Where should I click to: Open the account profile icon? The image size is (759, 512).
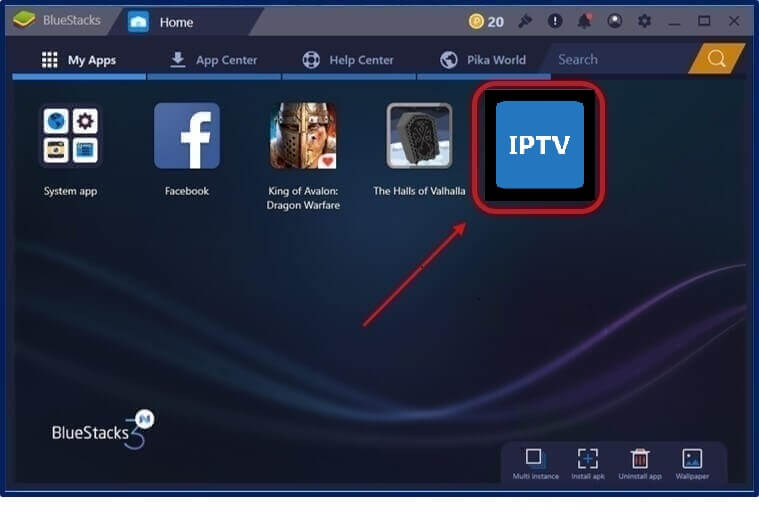615,21
